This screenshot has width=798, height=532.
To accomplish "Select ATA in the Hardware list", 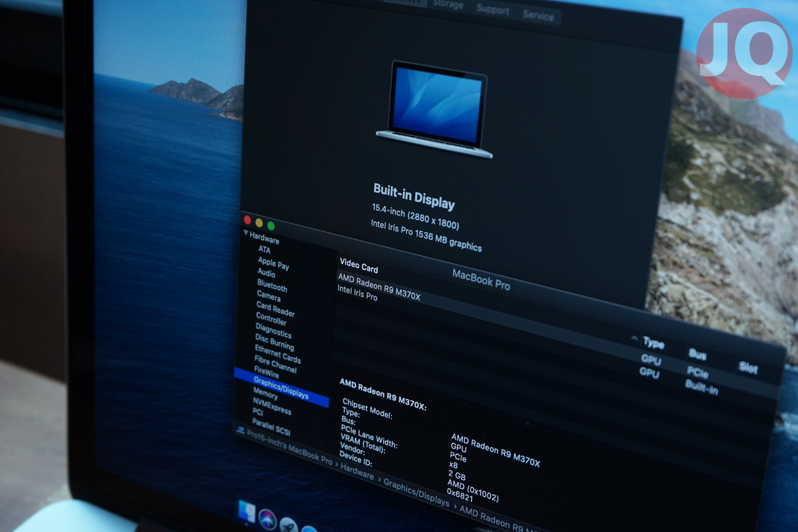I will click(265, 250).
